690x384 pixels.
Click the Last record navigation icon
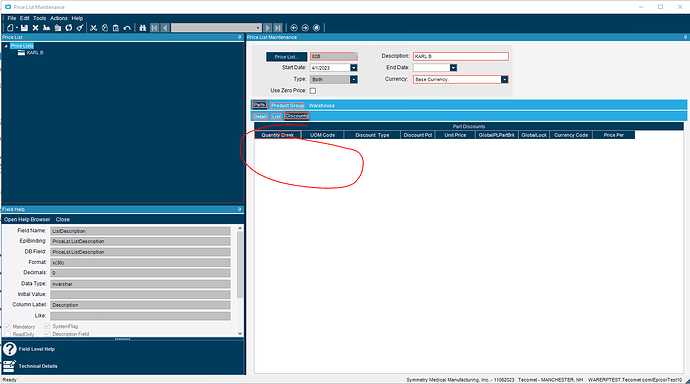tap(278, 28)
